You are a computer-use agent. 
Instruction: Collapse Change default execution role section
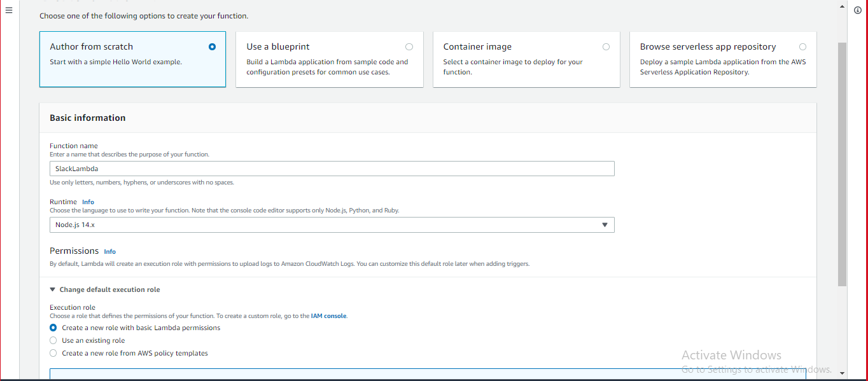pos(105,289)
